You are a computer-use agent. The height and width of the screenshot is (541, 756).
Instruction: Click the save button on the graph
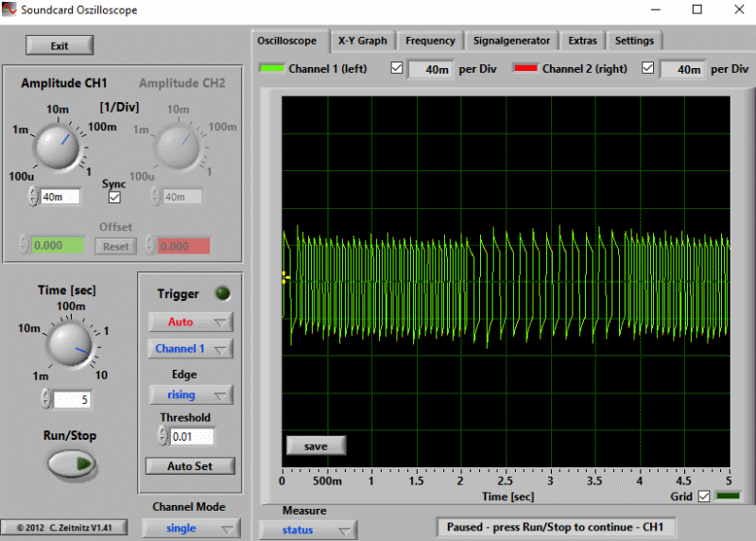pos(316,446)
